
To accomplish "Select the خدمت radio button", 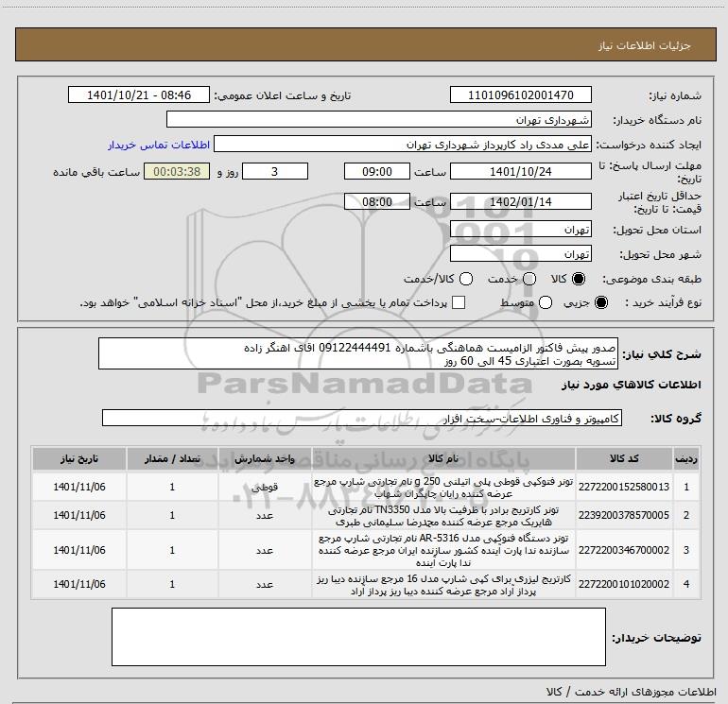I will coord(529,279).
